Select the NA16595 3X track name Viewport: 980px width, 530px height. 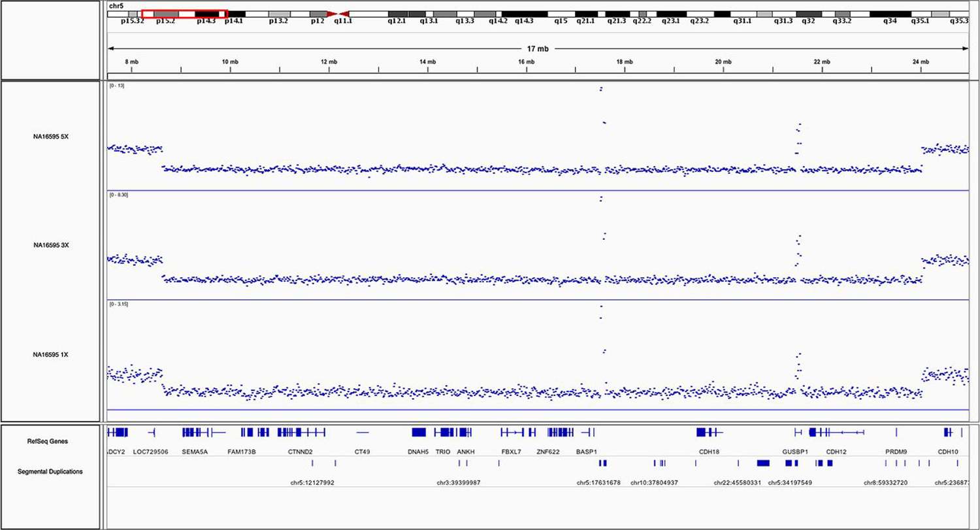[52, 246]
